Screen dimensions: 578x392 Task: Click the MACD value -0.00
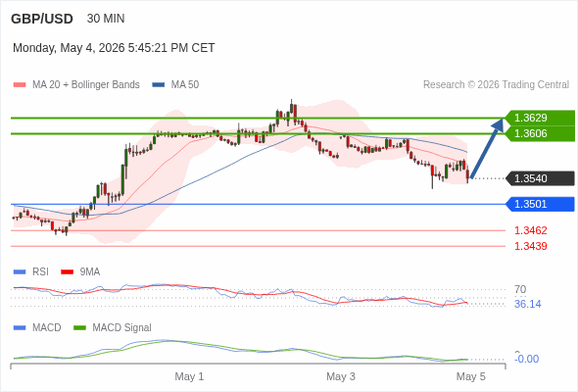point(527,359)
